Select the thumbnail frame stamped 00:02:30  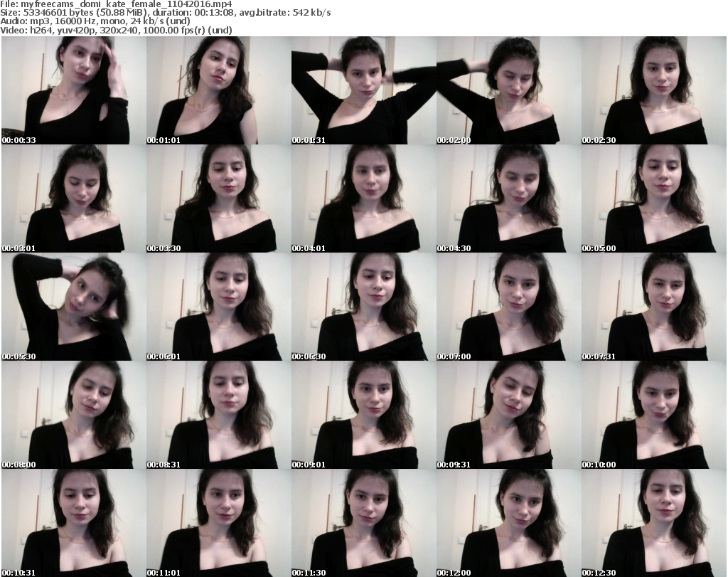click(654, 90)
